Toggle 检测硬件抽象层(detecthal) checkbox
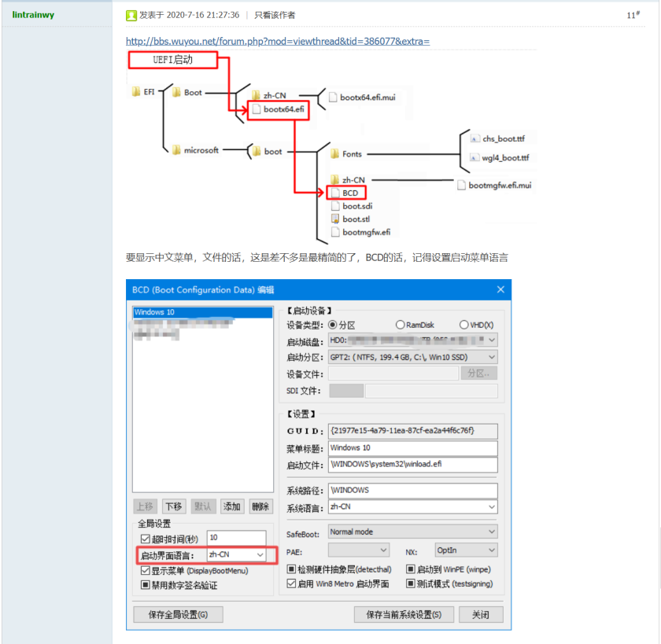 point(291,569)
